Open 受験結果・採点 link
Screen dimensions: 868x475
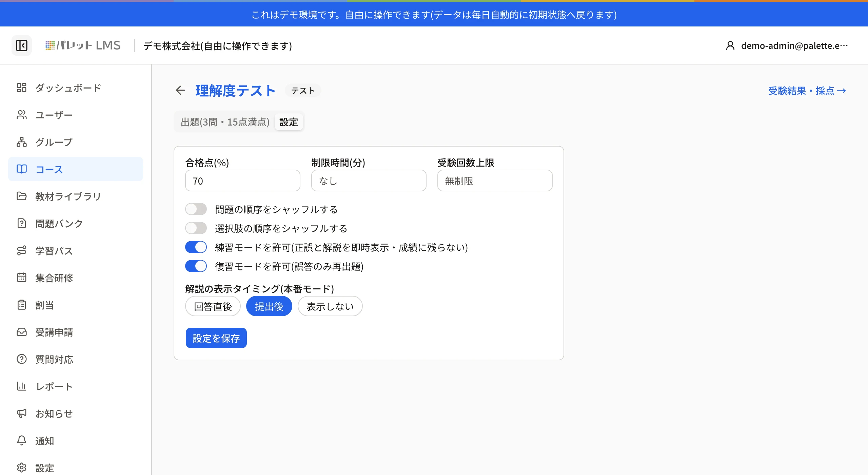[x=807, y=91]
